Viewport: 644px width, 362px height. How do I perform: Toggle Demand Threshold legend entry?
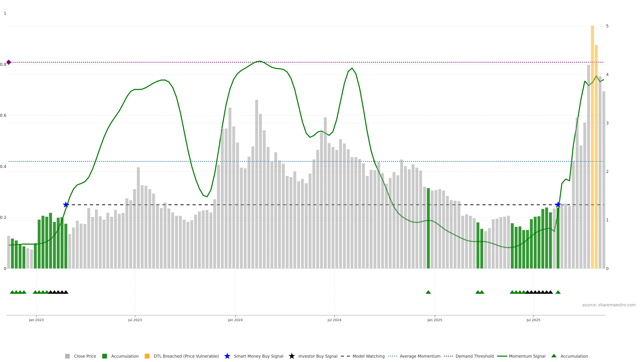click(474, 356)
